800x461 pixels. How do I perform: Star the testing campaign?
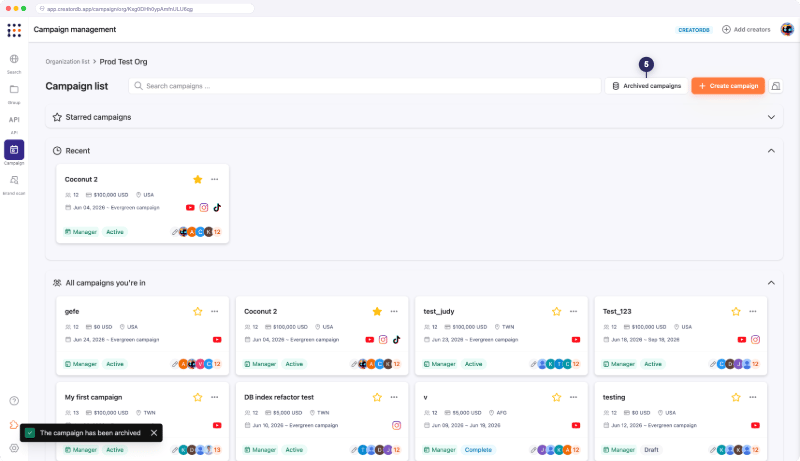736,397
